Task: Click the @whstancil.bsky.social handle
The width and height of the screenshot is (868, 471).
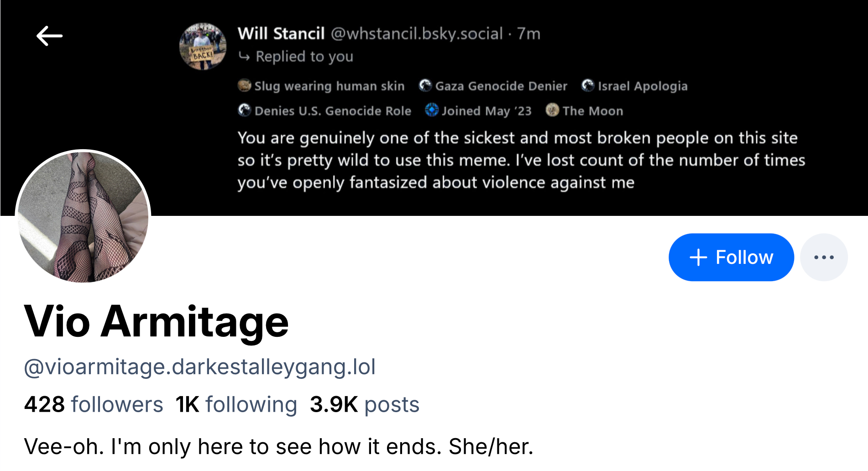Action: (x=417, y=34)
